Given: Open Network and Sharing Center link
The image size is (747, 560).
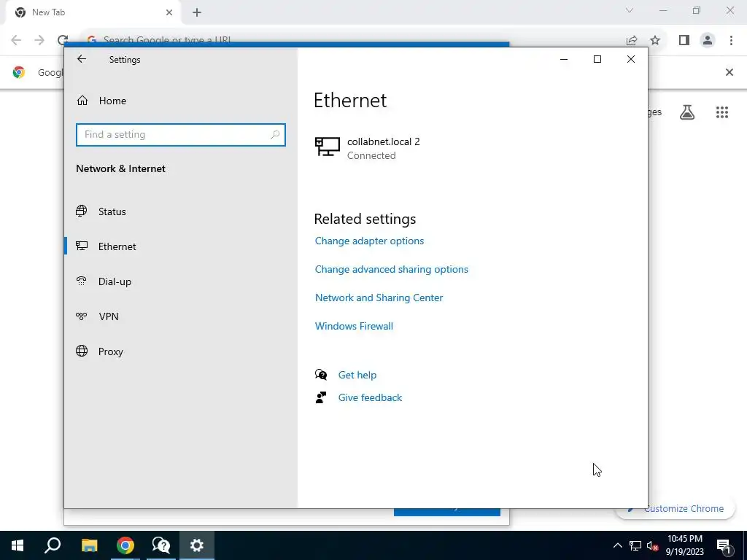Looking at the screenshot, I should point(379,297).
